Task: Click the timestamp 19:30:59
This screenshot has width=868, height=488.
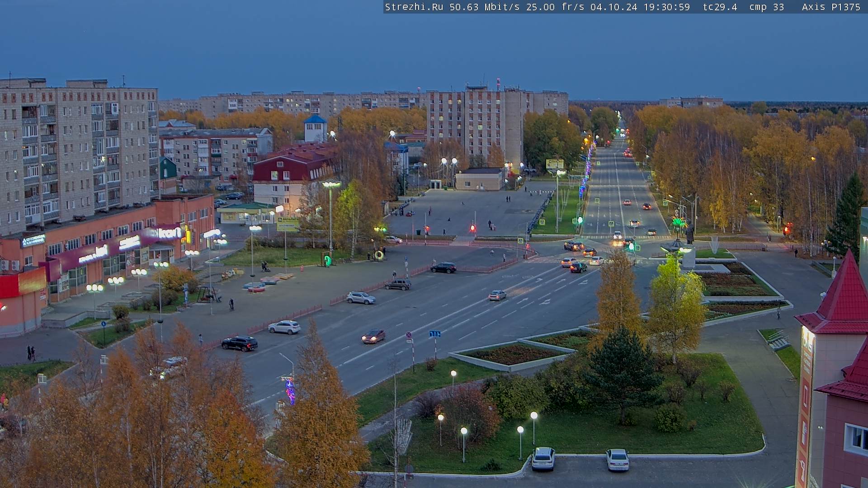Action: [x=666, y=7]
